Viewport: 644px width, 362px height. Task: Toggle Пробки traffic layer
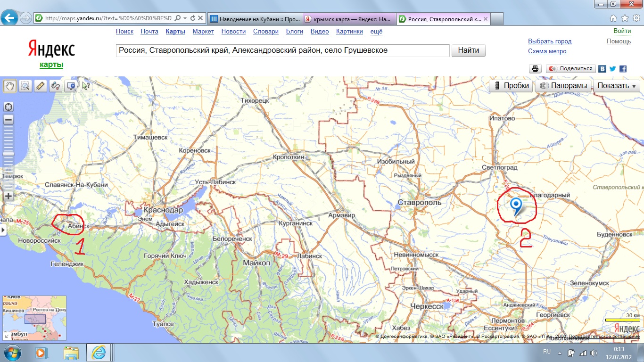(x=511, y=86)
